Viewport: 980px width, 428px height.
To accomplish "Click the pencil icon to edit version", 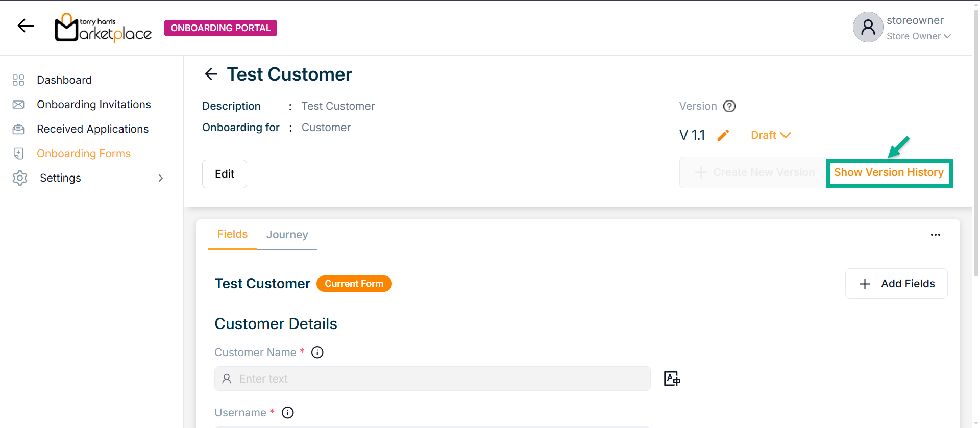I will [723, 135].
